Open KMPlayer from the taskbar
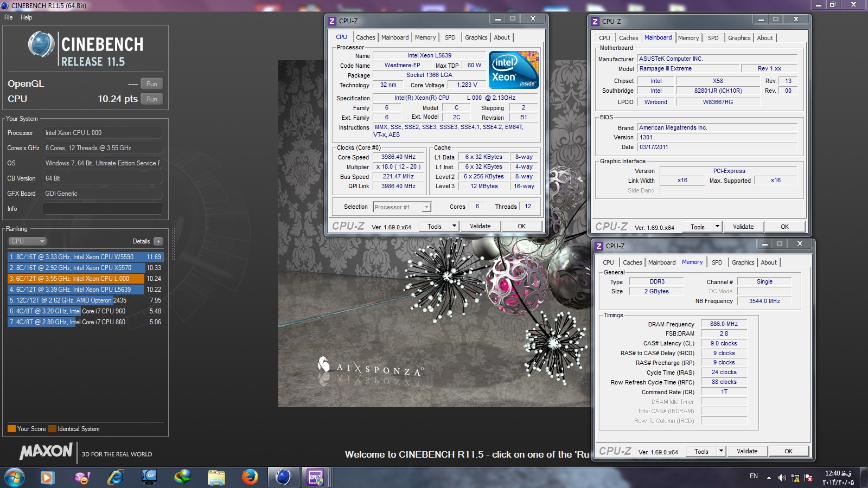The width and height of the screenshot is (868, 488). coord(149,478)
